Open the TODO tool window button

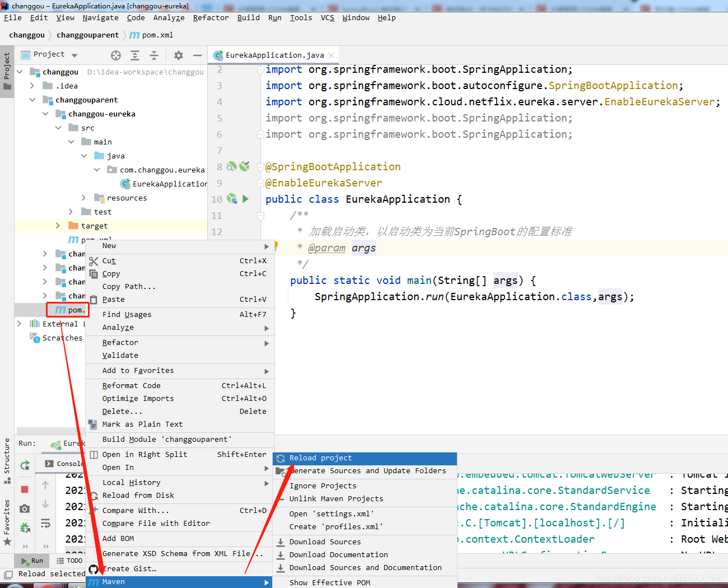coord(69,561)
